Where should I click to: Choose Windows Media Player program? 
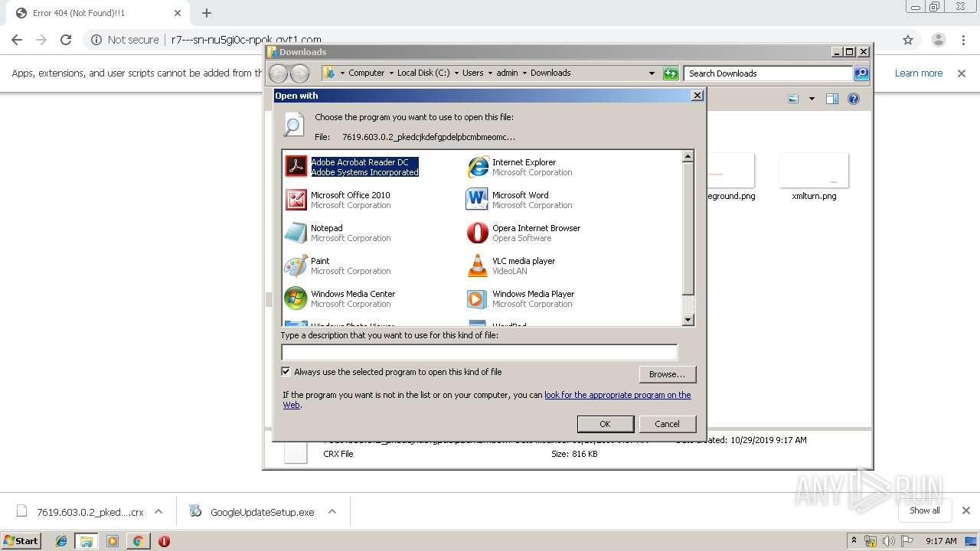point(521,298)
